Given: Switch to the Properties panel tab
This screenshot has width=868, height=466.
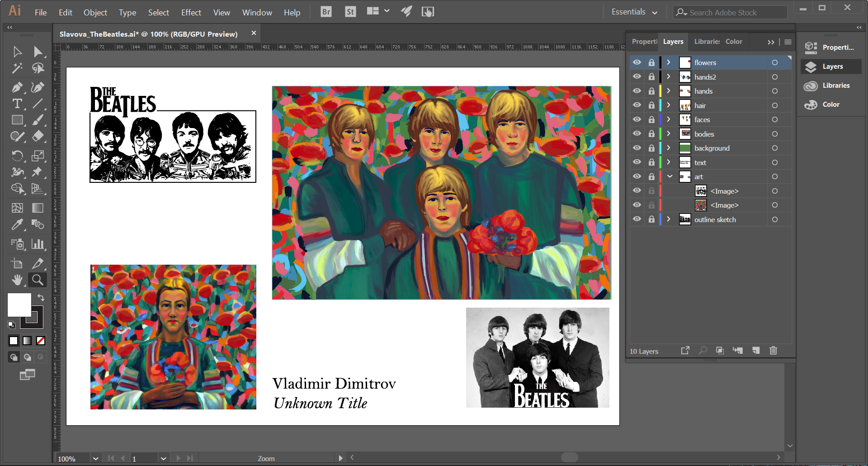Looking at the screenshot, I should tap(644, 42).
